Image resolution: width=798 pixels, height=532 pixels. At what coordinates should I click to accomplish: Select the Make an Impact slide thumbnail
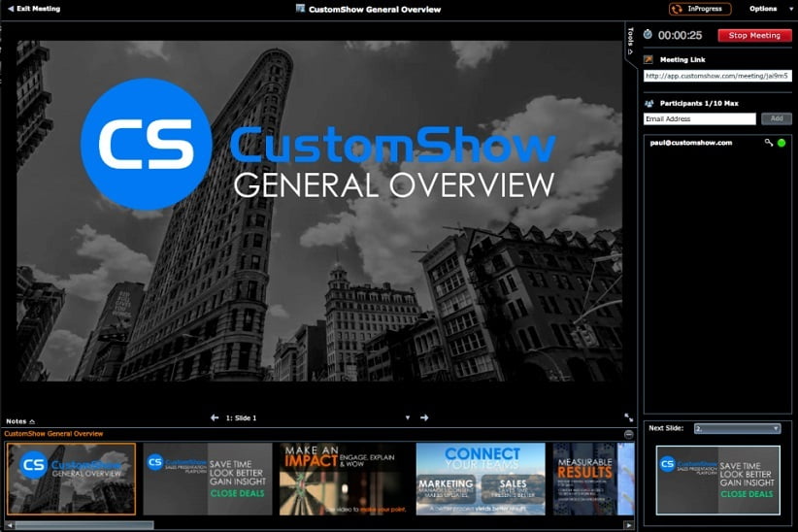(x=344, y=479)
